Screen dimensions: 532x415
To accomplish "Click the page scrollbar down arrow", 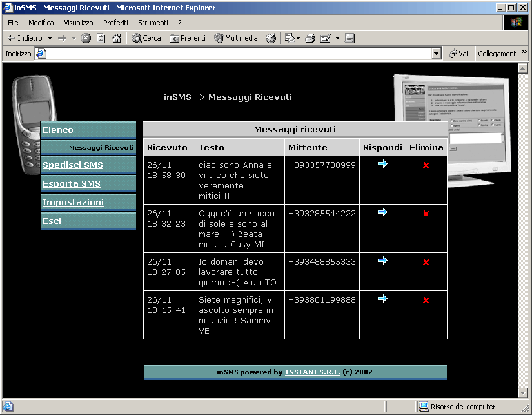I will [523, 393].
